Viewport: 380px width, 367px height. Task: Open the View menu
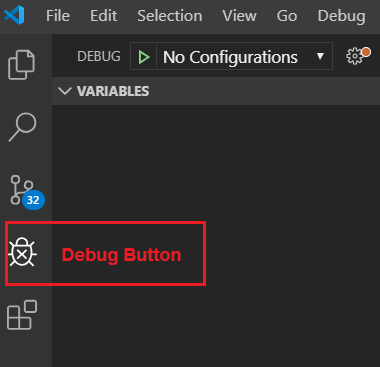click(x=239, y=16)
